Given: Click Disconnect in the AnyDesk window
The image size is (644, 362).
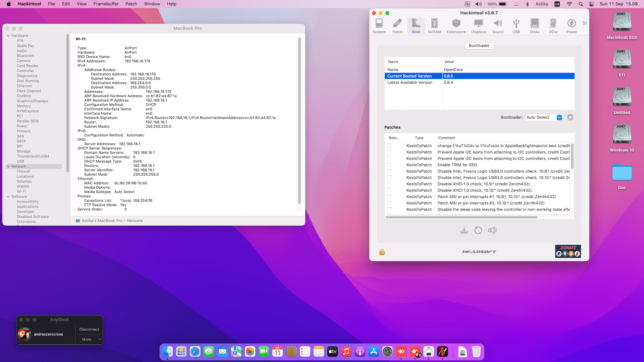Looking at the screenshot, I should click(x=89, y=329).
